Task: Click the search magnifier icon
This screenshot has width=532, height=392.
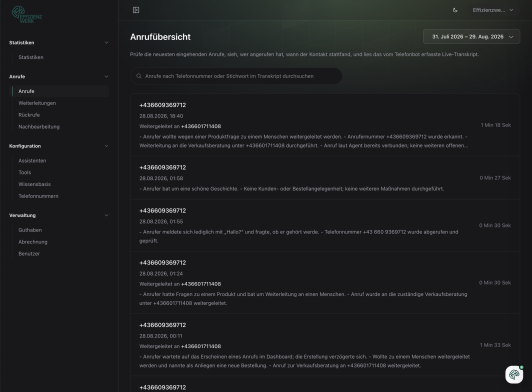Action: pyautogui.click(x=139, y=76)
